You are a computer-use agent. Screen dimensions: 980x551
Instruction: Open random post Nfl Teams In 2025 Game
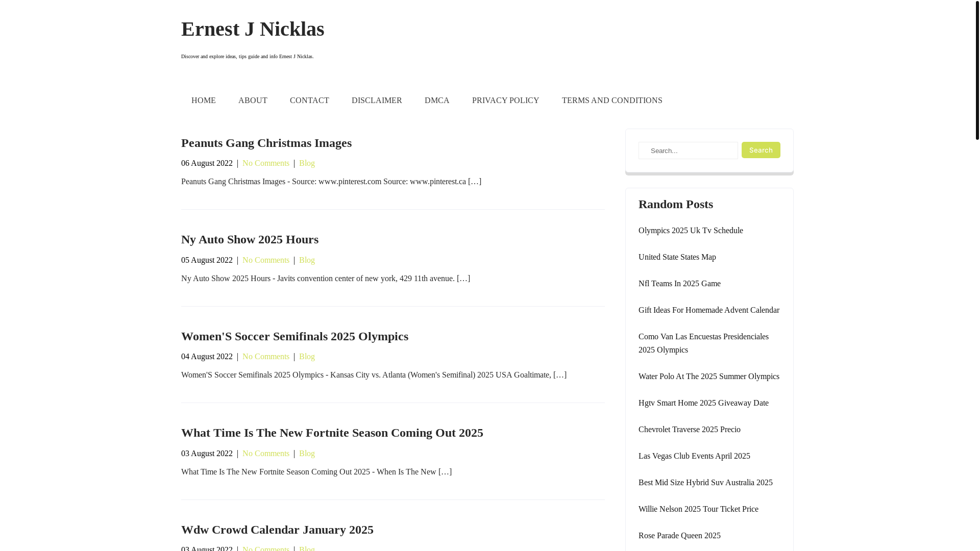coord(679,284)
